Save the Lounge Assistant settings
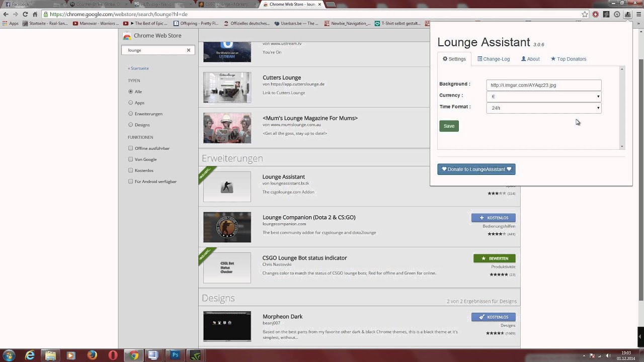Image resolution: width=644 pixels, height=362 pixels. 449,126
